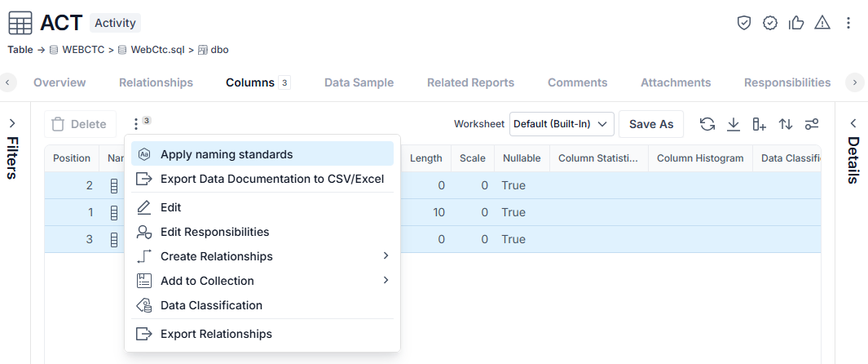The width and height of the screenshot is (868, 364).
Task: Open the Comments tab
Action: pyautogui.click(x=577, y=82)
